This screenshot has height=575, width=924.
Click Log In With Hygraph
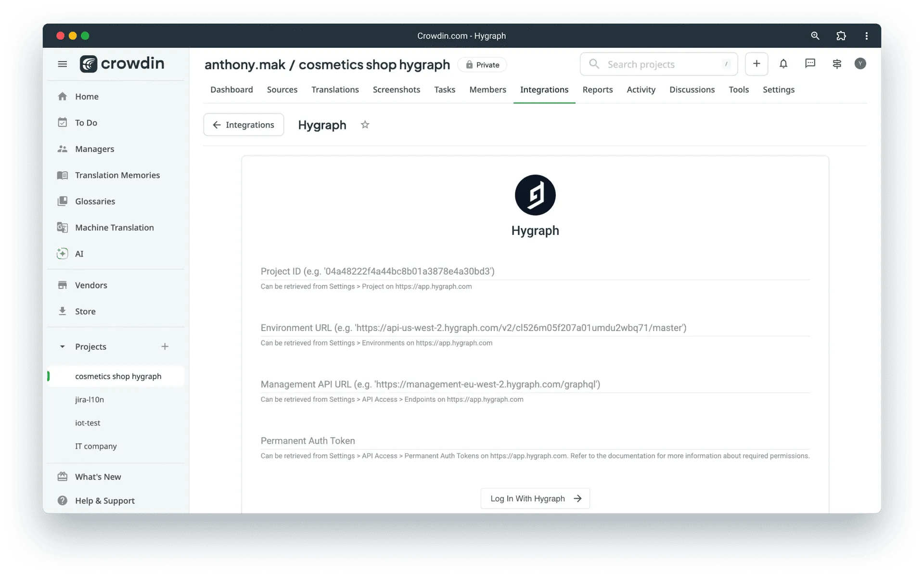(x=535, y=498)
